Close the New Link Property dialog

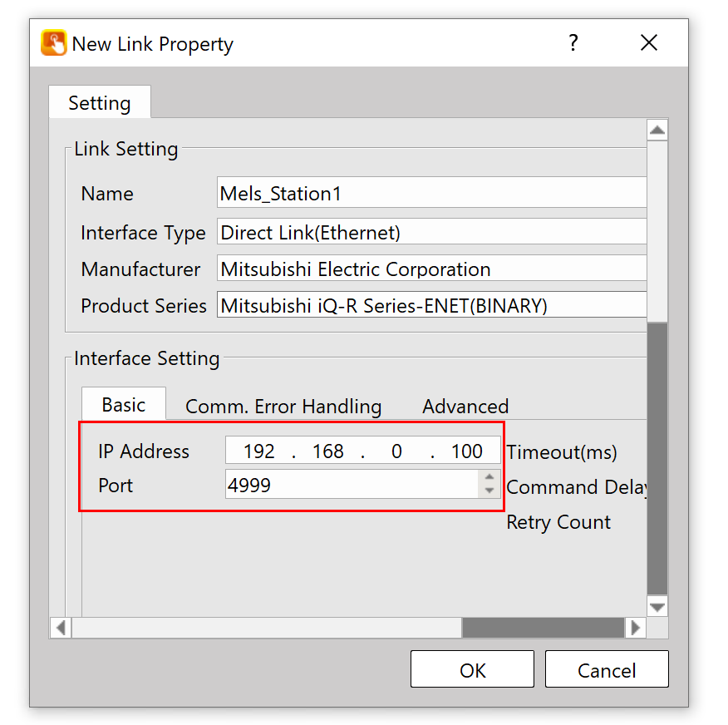(x=649, y=43)
